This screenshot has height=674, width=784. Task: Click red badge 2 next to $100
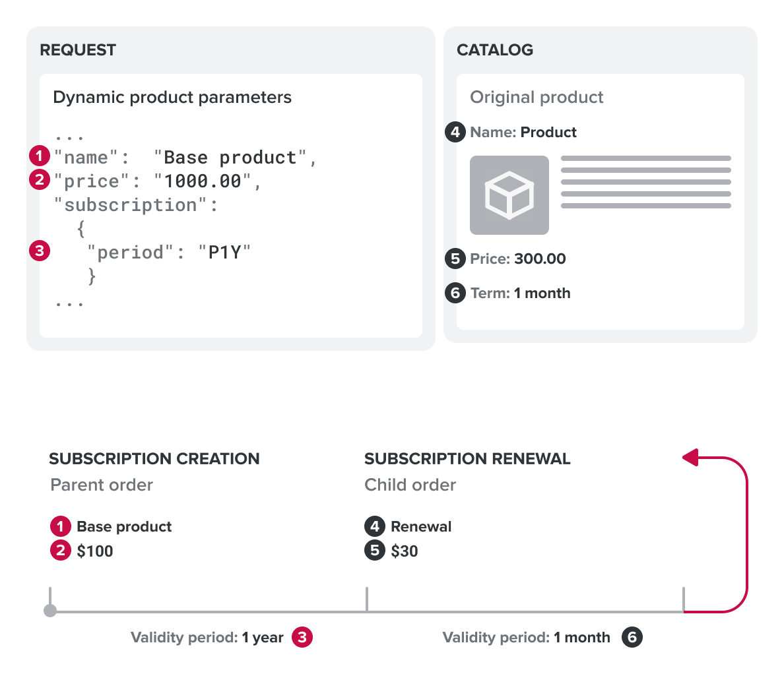[60, 550]
